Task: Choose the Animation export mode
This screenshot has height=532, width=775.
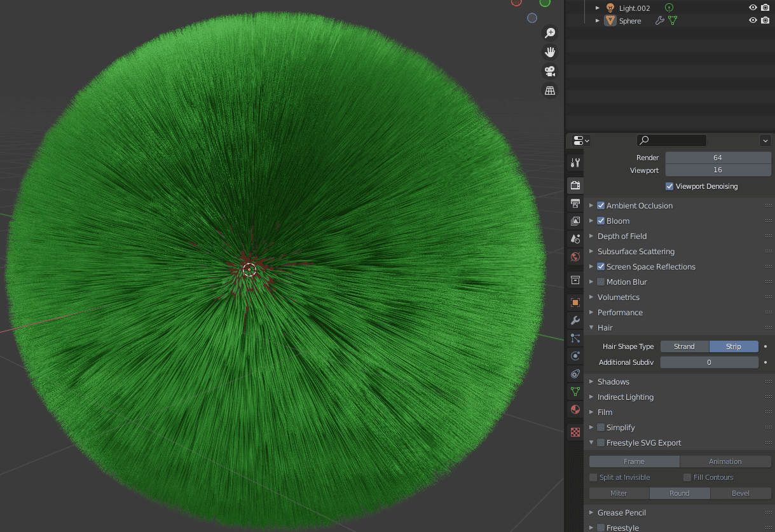Action: 725,461
